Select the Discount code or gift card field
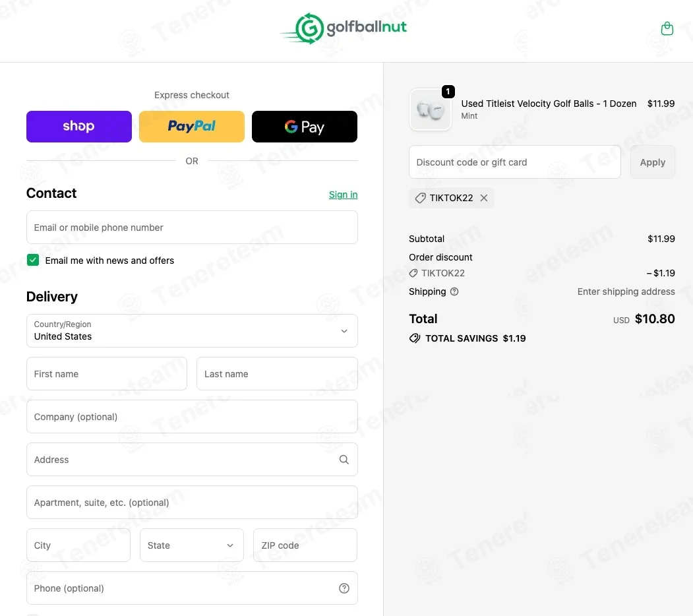693x616 pixels. coord(515,162)
